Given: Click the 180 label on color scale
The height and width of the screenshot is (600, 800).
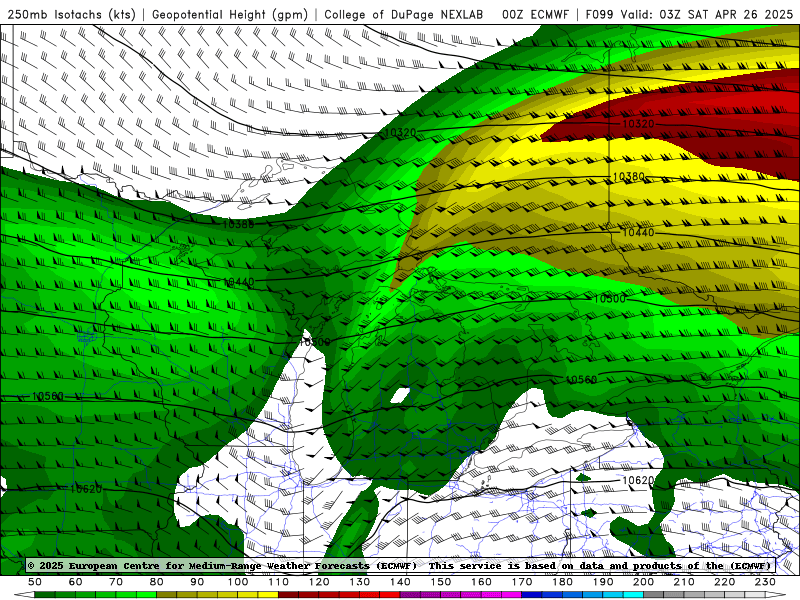Looking at the screenshot, I should click(x=562, y=582).
